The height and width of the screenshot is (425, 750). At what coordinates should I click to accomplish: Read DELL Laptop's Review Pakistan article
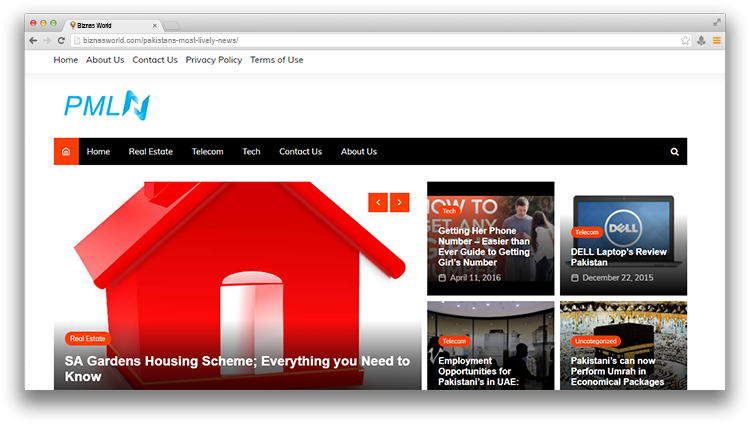point(618,257)
